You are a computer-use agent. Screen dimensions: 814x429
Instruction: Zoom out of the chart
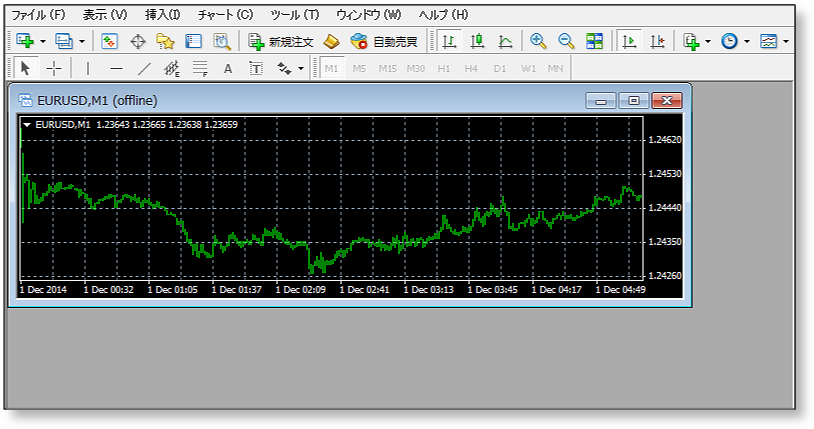[x=566, y=41]
